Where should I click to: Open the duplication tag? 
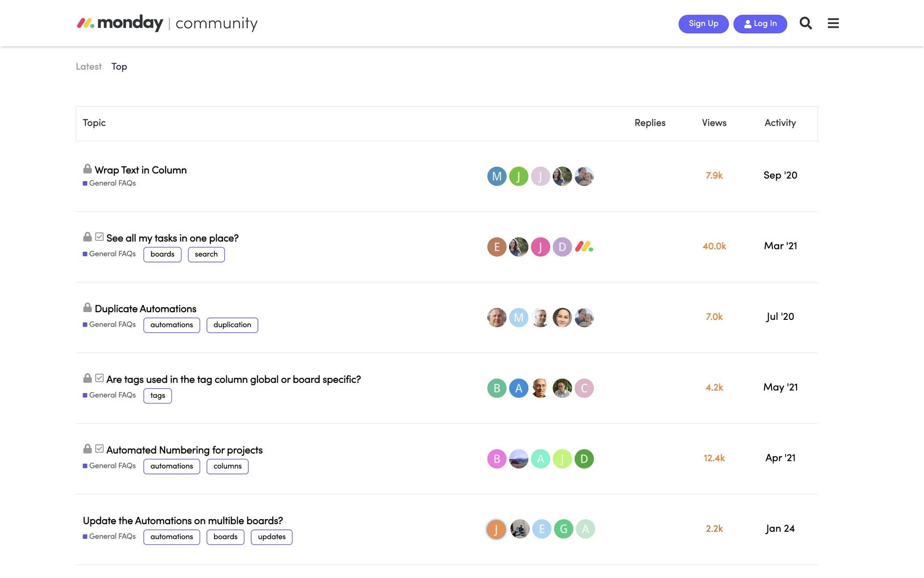(232, 325)
